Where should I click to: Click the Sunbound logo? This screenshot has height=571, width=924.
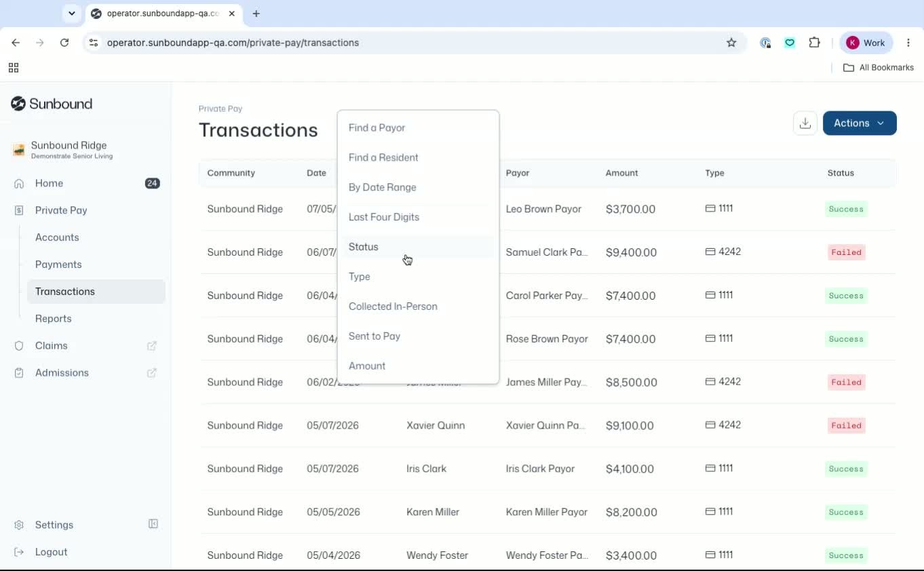point(52,104)
